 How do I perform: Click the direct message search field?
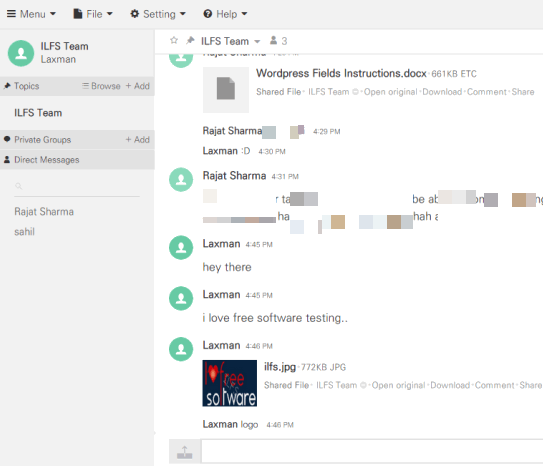click(x=77, y=187)
